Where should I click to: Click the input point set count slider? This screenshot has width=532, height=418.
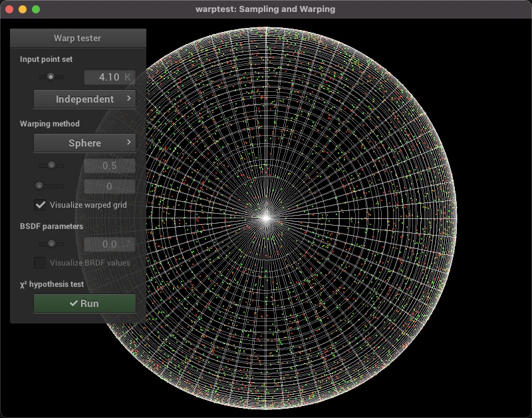tap(51, 77)
